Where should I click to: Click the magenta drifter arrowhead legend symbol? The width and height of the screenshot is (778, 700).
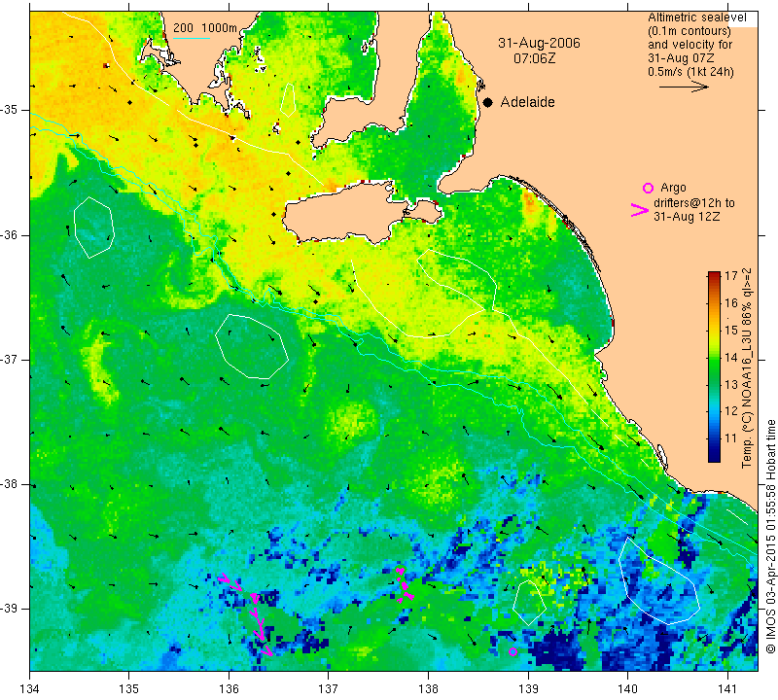pyautogui.click(x=640, y=210)
